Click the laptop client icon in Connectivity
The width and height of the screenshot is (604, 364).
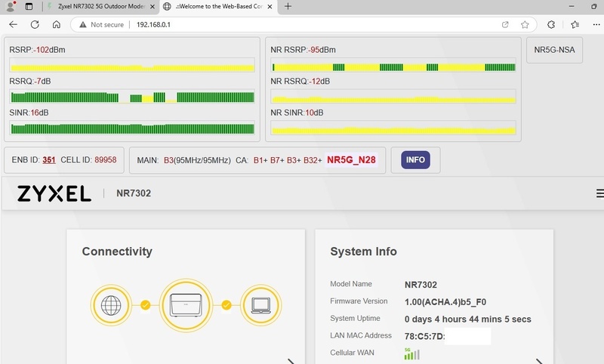[x=260, y=305]
